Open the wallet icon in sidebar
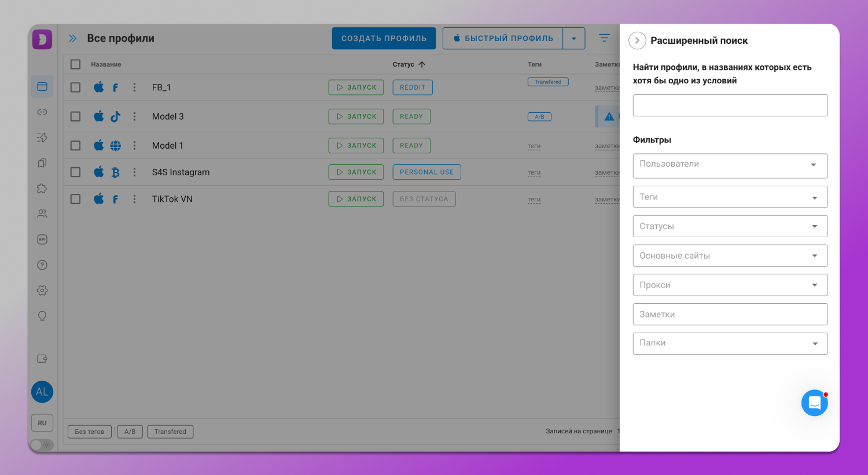Image resolution: width=868 pixels, height=475 pixels. (42, 359)
